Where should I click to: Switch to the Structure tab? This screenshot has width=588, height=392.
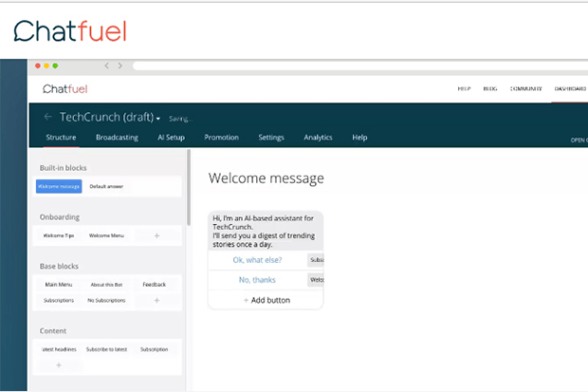tap(61, 138)
